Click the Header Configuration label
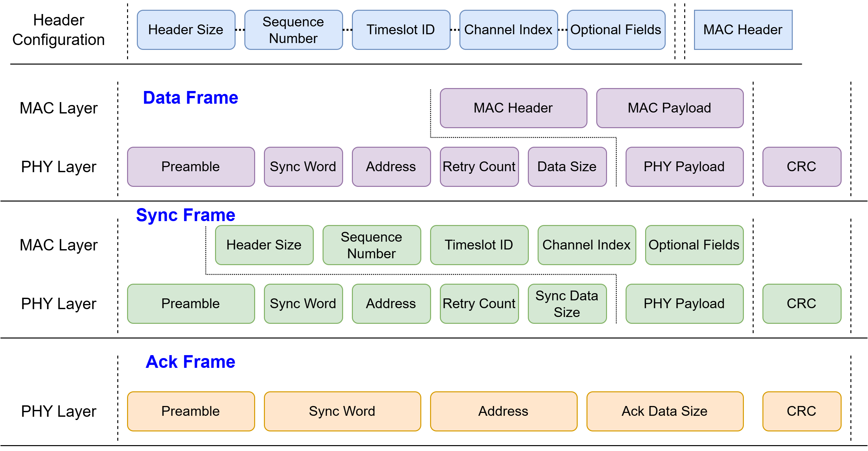The image size is (868, 451). [x=59, y=30]
